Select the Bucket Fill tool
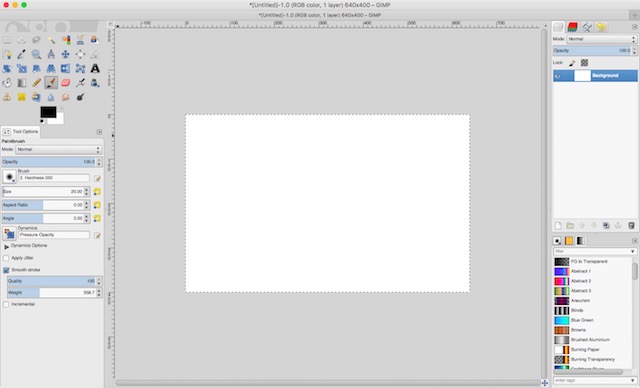The height and width of the screenshot is (388, 640). [x=7, y=83]
